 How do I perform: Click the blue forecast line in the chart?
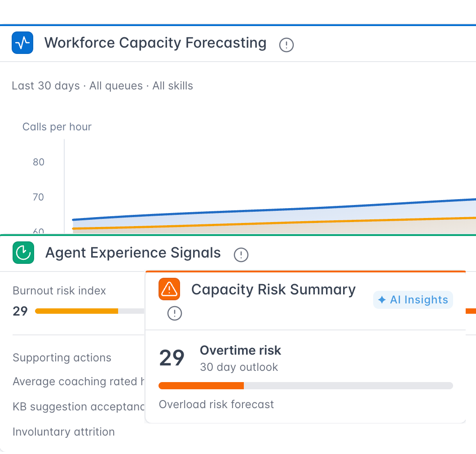click(274, 209)
